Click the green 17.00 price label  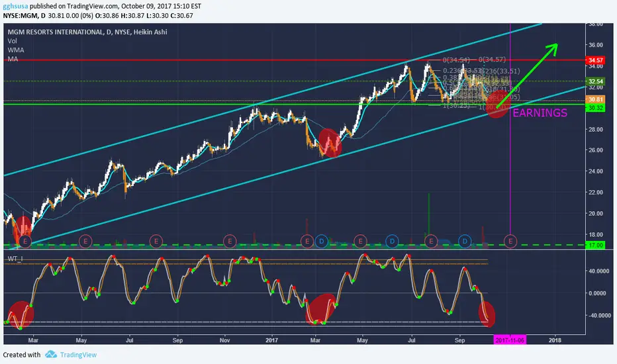point(595,245)
